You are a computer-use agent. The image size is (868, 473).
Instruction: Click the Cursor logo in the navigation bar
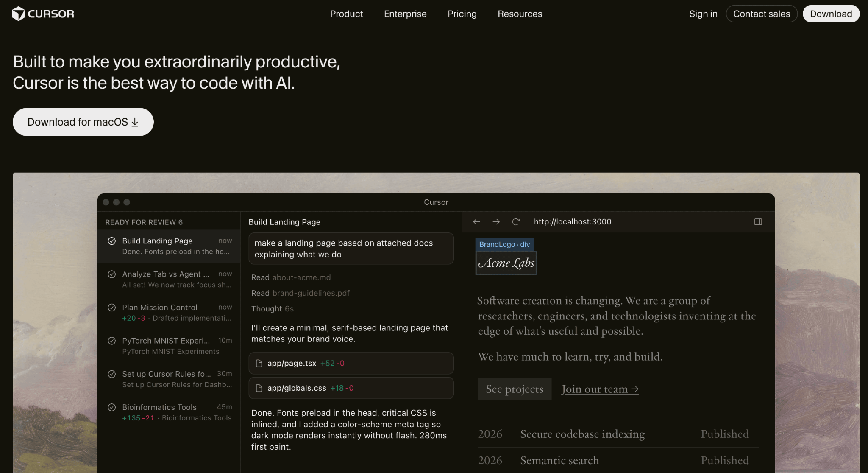pyautogui.click(x=43, y=13)
